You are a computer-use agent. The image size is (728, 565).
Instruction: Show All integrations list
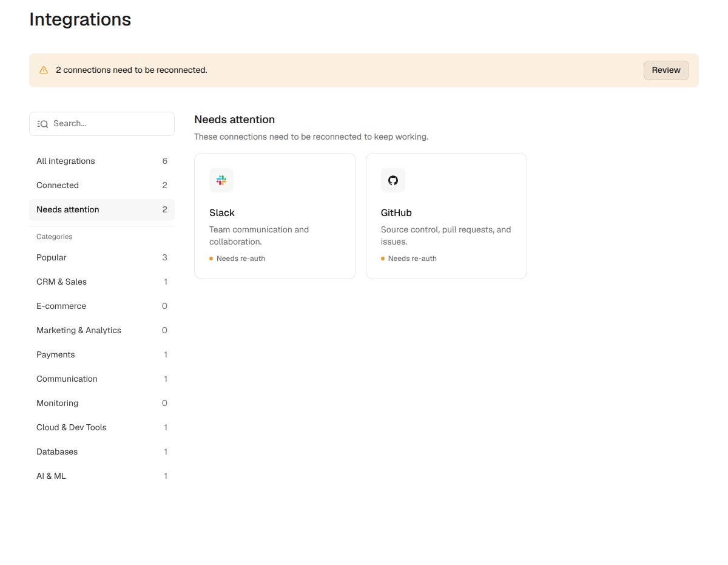102,161
